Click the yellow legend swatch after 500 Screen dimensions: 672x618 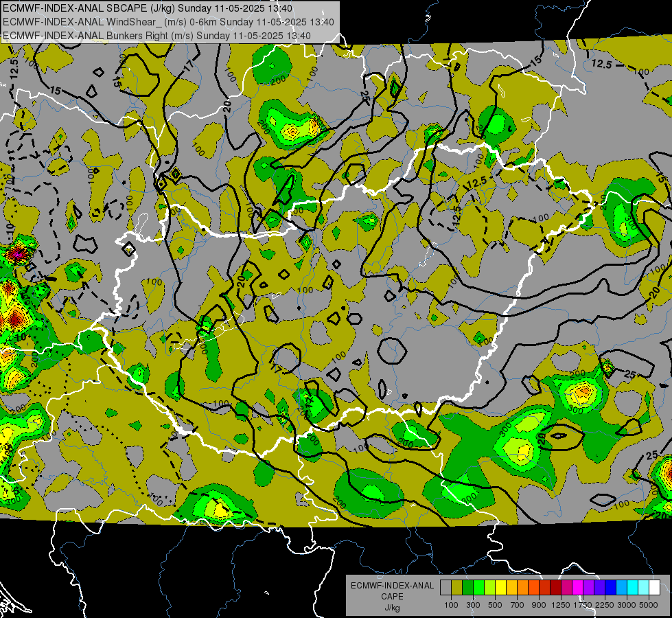tap(500, 588)
